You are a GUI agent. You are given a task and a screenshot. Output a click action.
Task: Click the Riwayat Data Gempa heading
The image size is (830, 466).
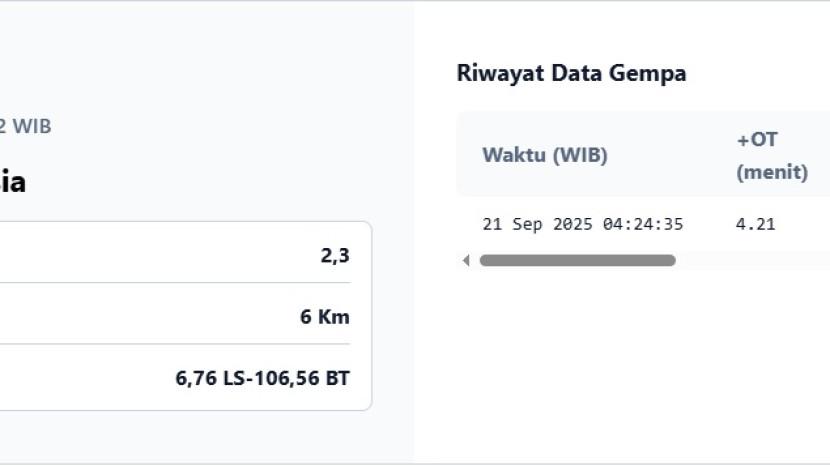tap(571, 73)
